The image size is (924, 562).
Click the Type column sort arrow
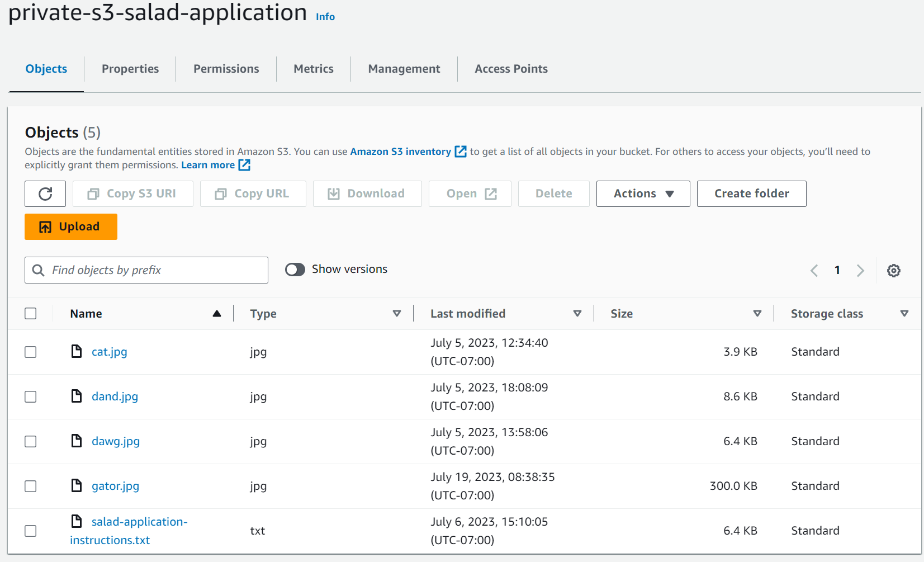397,314
